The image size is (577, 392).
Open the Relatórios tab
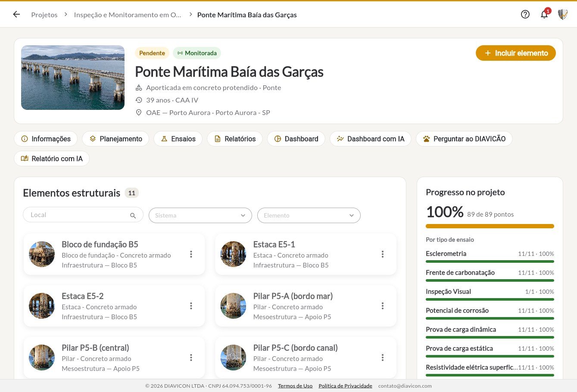235,139
